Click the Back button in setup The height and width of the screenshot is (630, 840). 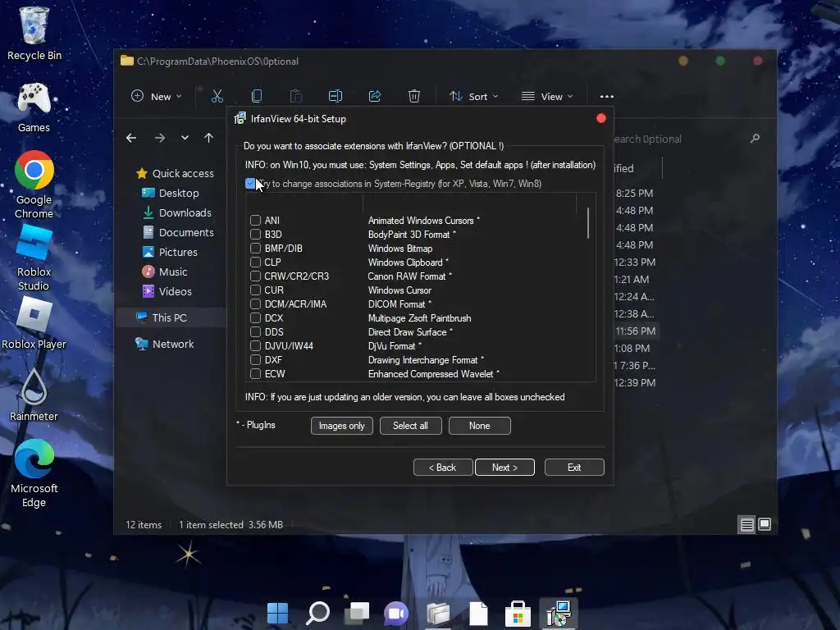443,467
